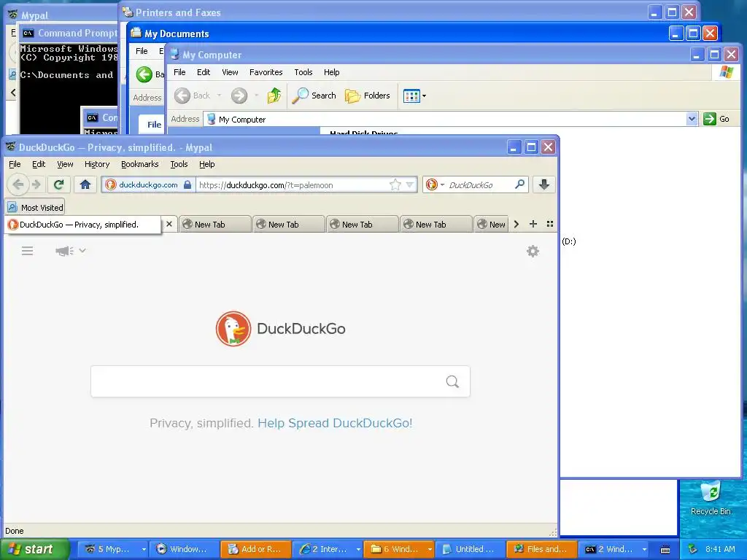Go to the Mypal home page icon
747x560 pixels.
(x=85, y=184)
